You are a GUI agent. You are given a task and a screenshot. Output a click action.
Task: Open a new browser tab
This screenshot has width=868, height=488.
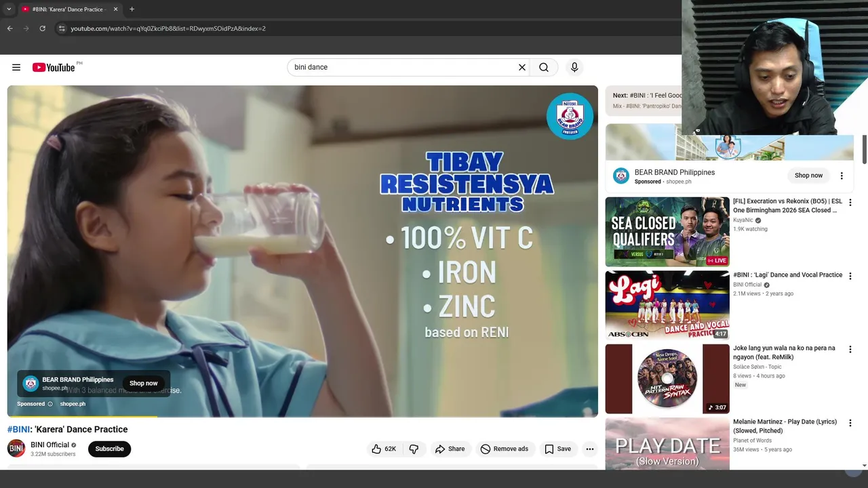point(132,9)
